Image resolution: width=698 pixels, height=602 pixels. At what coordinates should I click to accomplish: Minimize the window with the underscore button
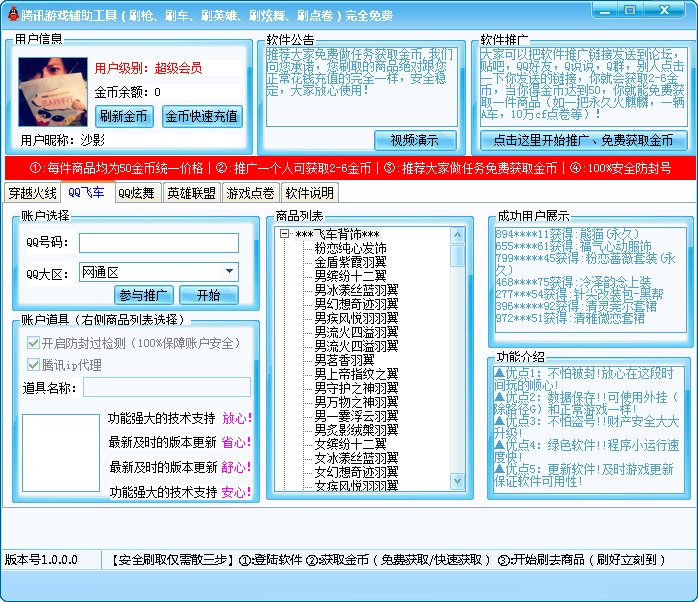(x=605, y=11)
